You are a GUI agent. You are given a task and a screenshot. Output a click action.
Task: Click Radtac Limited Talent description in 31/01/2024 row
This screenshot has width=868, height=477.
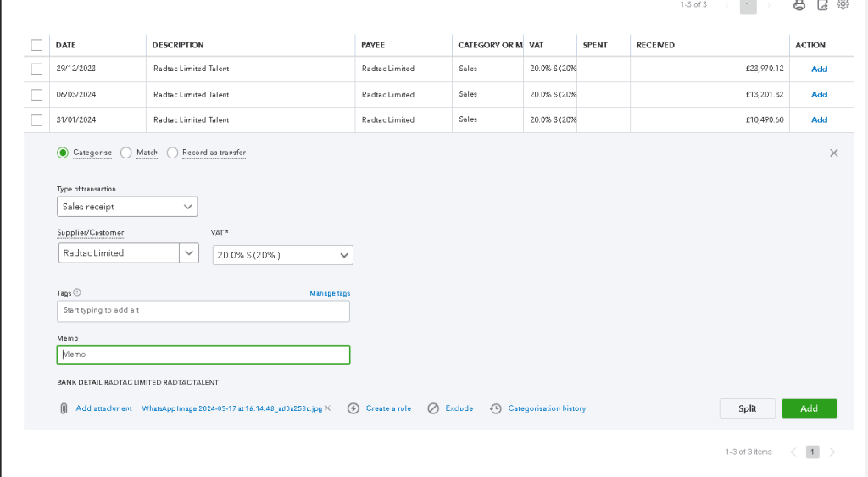[191, 120]
